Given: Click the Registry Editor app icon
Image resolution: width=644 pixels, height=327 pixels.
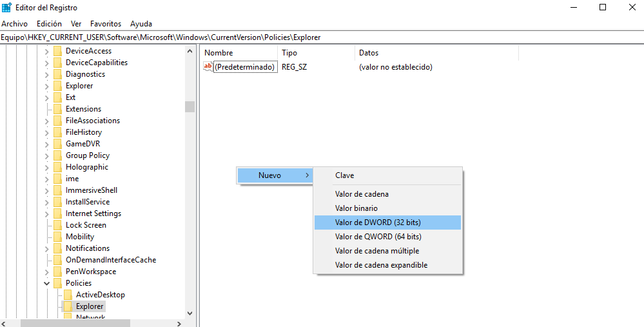Looking at the screenshot, I should 6,7.
